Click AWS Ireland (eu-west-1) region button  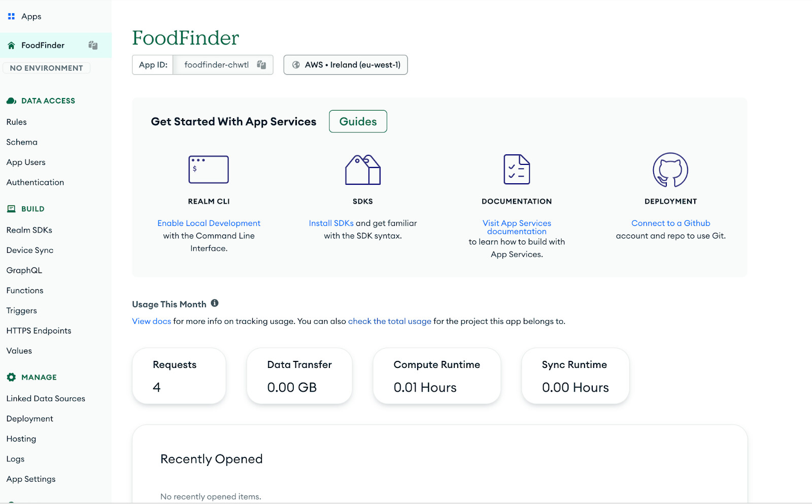346,64
